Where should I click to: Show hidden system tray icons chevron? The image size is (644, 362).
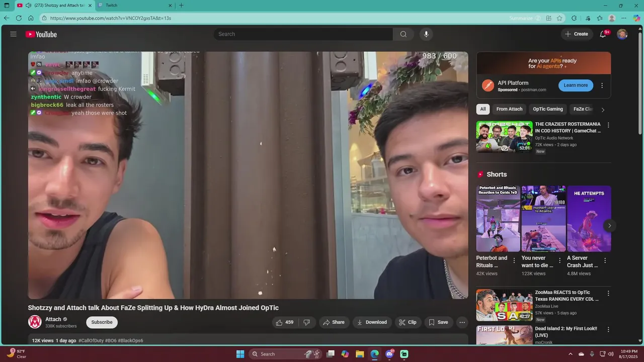[570, 354]
